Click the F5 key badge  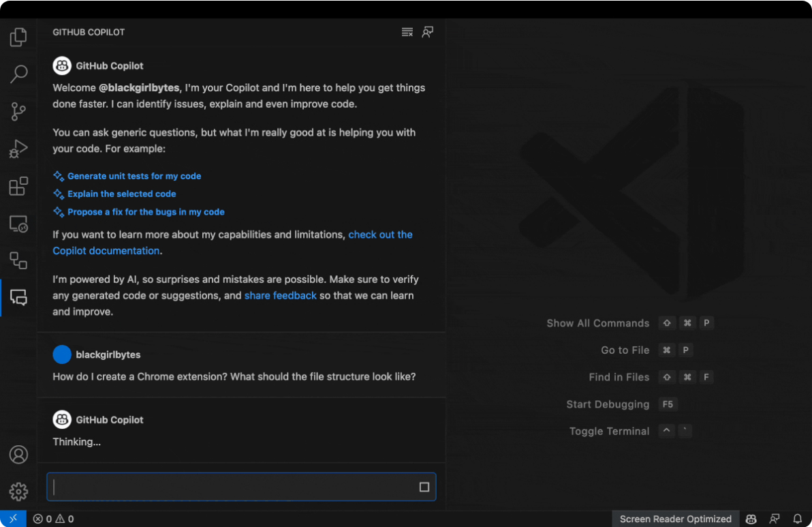click(x=668, y=404)
